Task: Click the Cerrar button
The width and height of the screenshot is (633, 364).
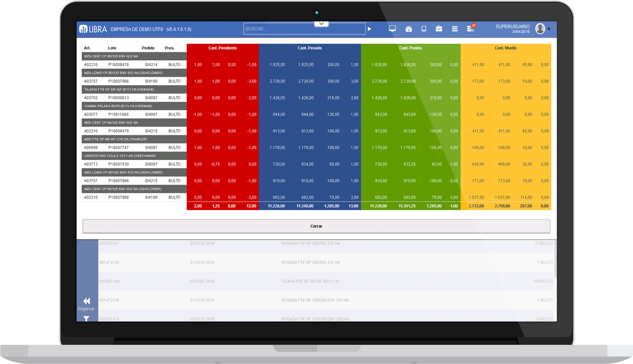Action: coord(316,226)
